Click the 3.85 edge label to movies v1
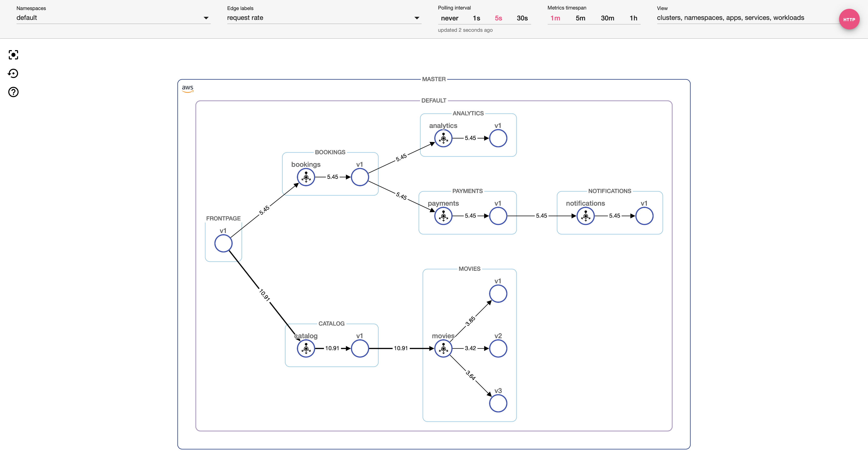This screenshot has width=868, height=462. coord(470,321)
